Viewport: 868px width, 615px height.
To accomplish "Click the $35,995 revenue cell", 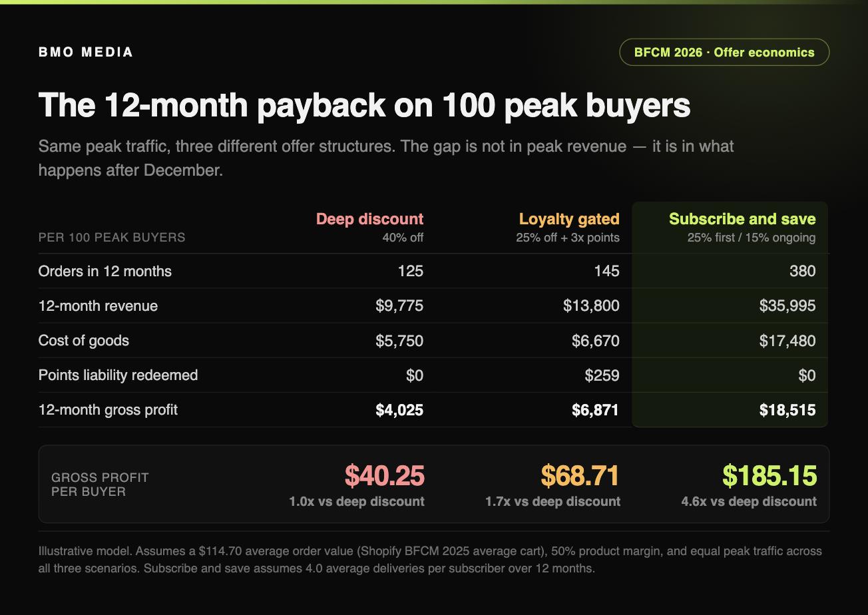I will [787, 306].
